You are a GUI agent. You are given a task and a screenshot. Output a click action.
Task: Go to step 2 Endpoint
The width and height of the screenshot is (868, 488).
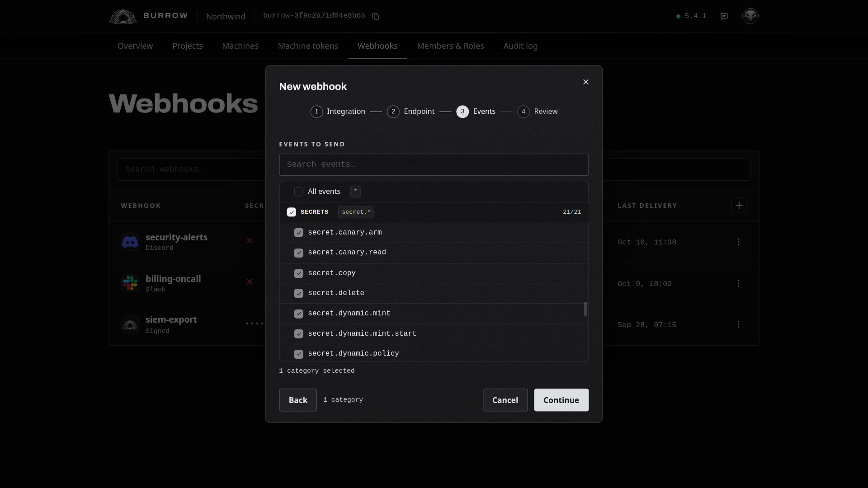click(411, 112)
